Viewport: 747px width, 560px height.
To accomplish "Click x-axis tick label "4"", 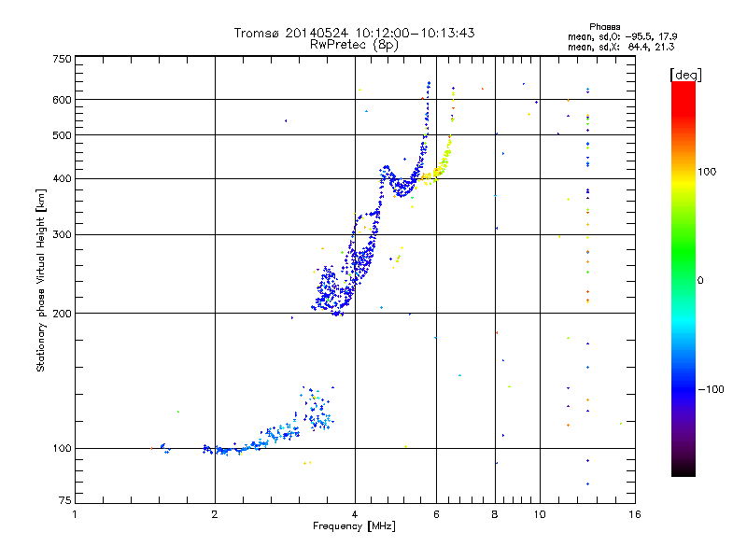I will click(x=355, y=514).
